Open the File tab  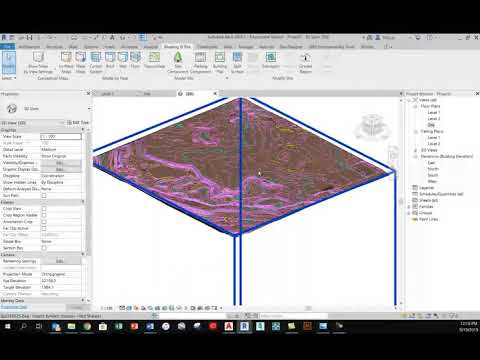7,47
